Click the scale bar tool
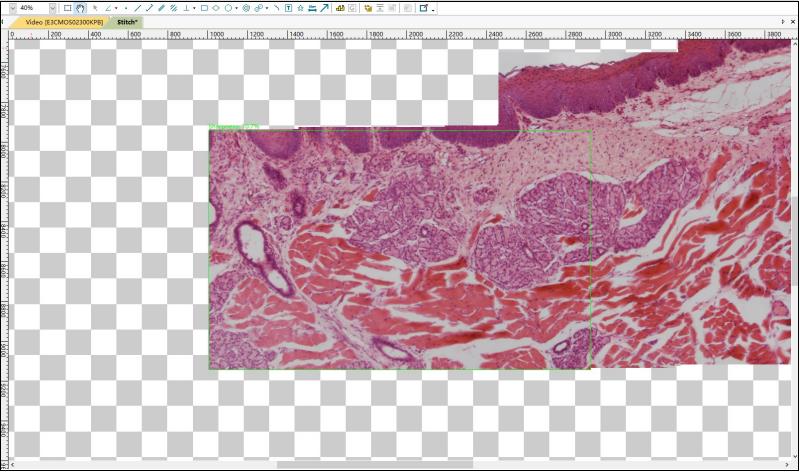 coord(312,7)
